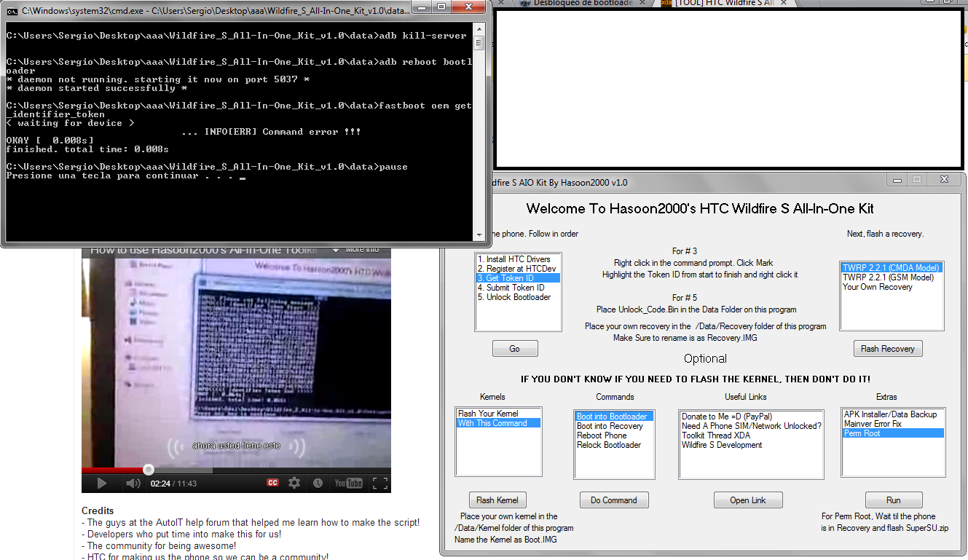Click the Do Command button

point(614,500)
